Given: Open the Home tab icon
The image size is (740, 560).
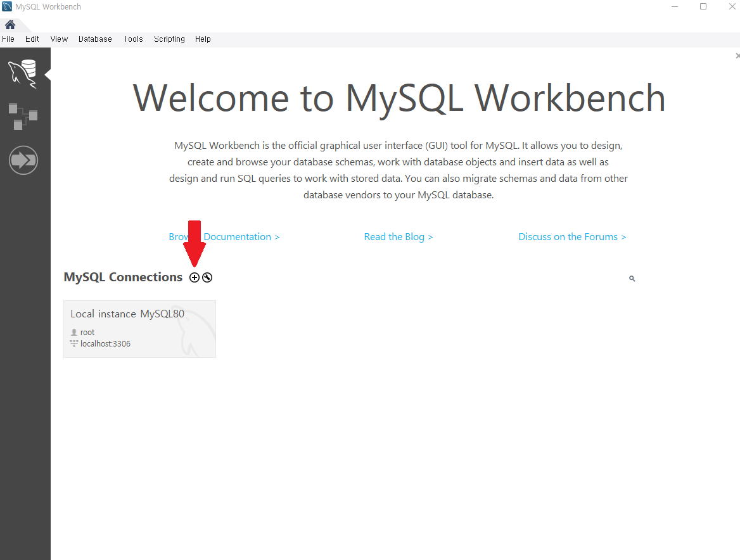Looking at the screenshot, I should 10,25.
